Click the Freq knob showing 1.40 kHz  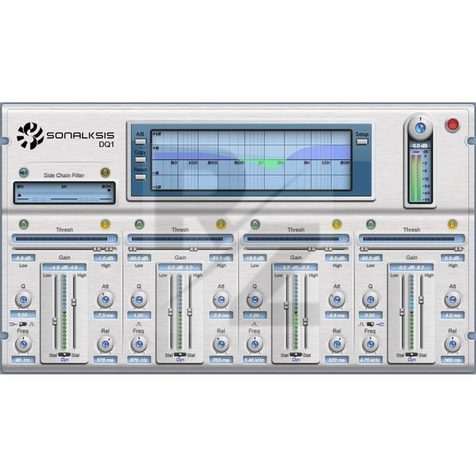pyautogui.click(x=255, y=344)
